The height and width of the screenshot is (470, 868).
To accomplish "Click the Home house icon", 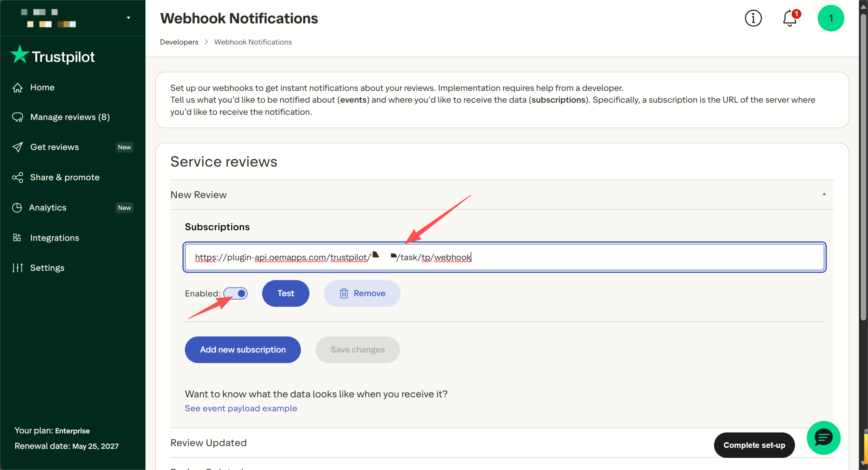I will coord(18,88).
